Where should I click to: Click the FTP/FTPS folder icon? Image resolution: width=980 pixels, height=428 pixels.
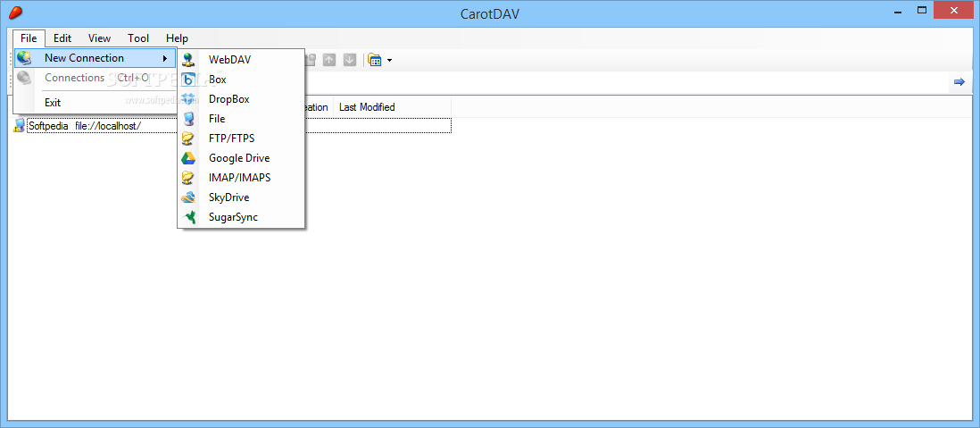click(188, 138)
